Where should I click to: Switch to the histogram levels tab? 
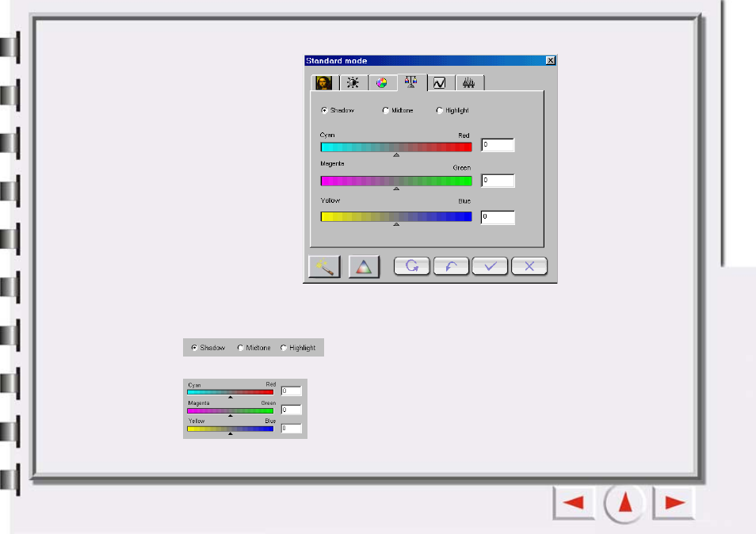click(x=469, y=83)
